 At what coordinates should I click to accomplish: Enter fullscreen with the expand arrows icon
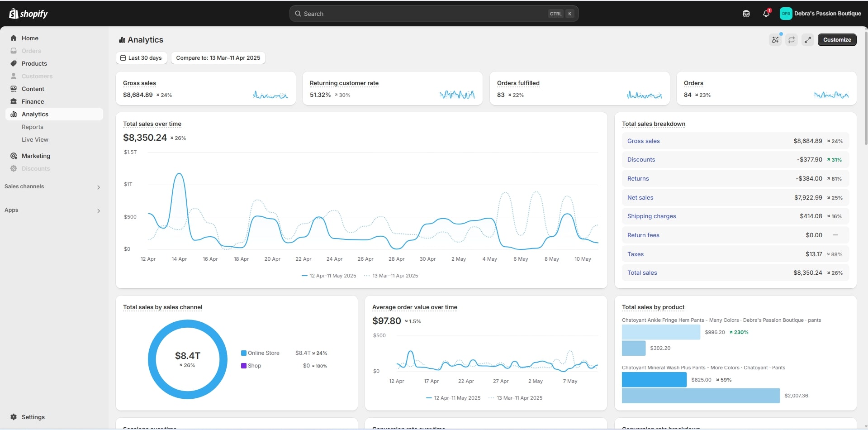(808, 40)
